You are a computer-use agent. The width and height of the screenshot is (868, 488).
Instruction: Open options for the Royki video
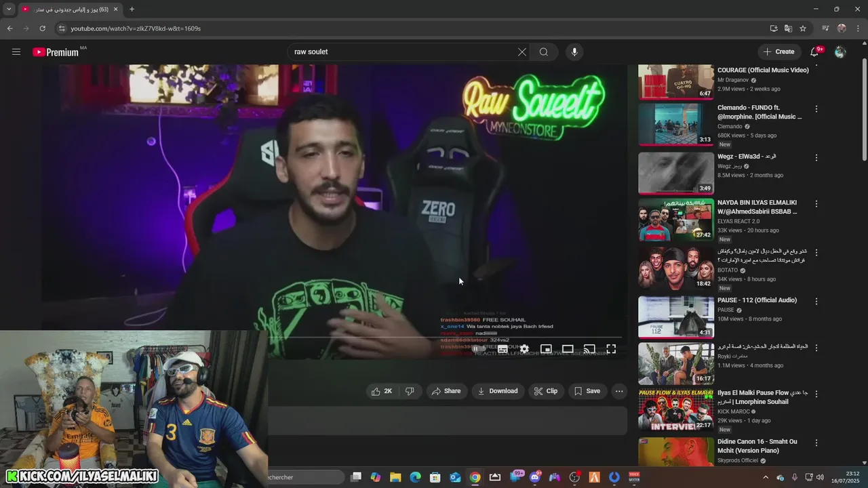(x=816, y=348)
